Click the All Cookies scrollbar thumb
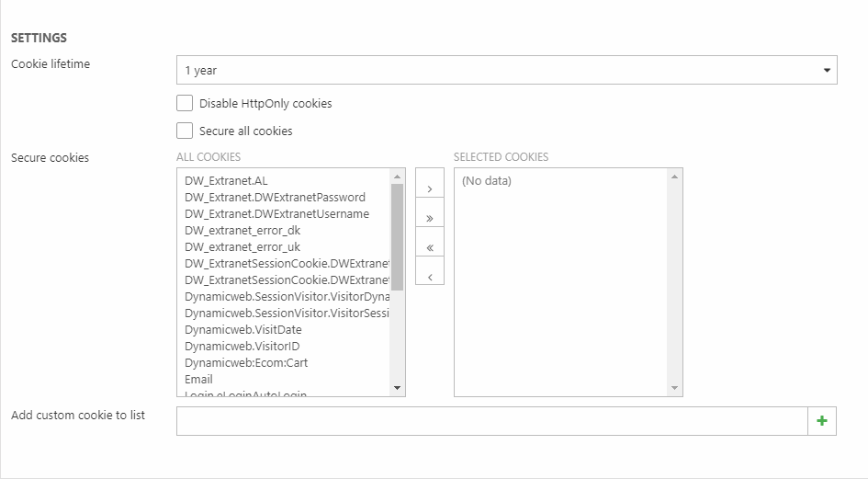Image resolution: width=868 pixels, height=479 pixels. tap(397, 235)
